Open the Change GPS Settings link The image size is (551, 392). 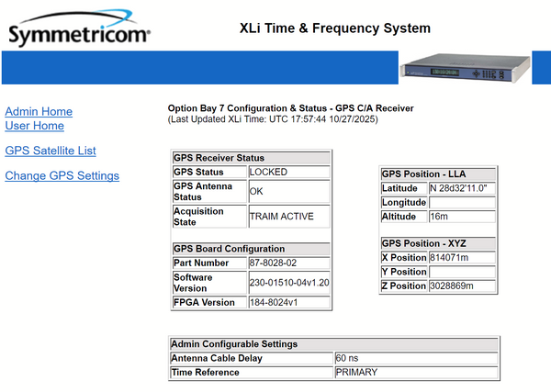[x=62, y=175]
